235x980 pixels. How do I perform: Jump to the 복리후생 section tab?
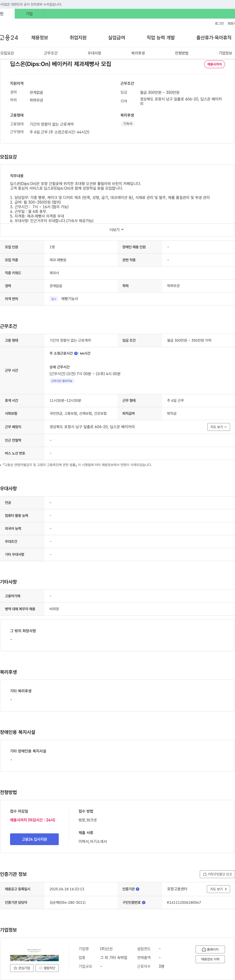tap(138, 53)
